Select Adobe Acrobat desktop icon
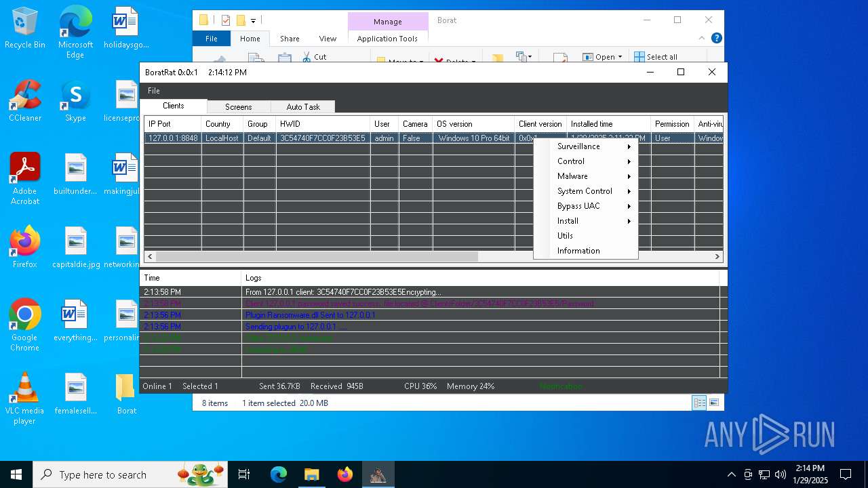This screenshot has height=488, width=868. coord(25,179)
